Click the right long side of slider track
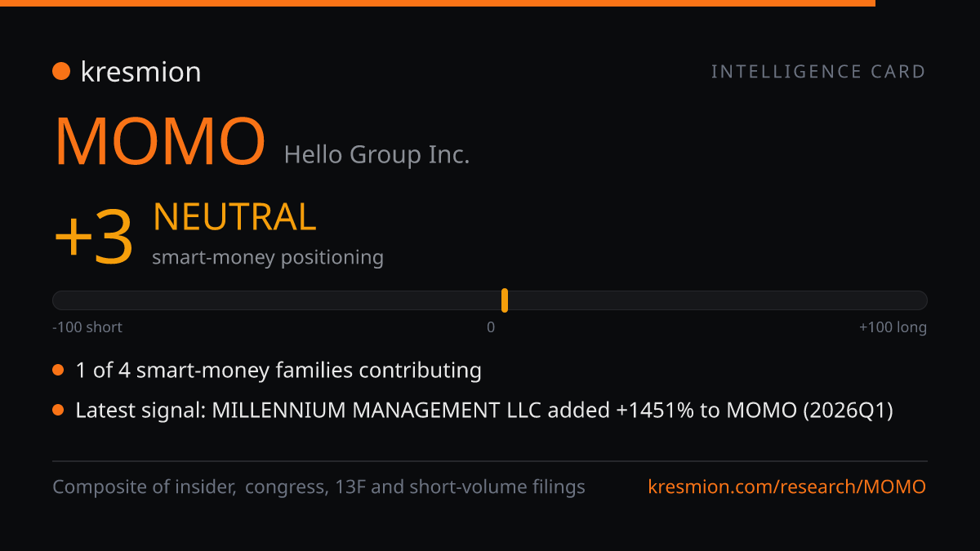 [718, 300]
